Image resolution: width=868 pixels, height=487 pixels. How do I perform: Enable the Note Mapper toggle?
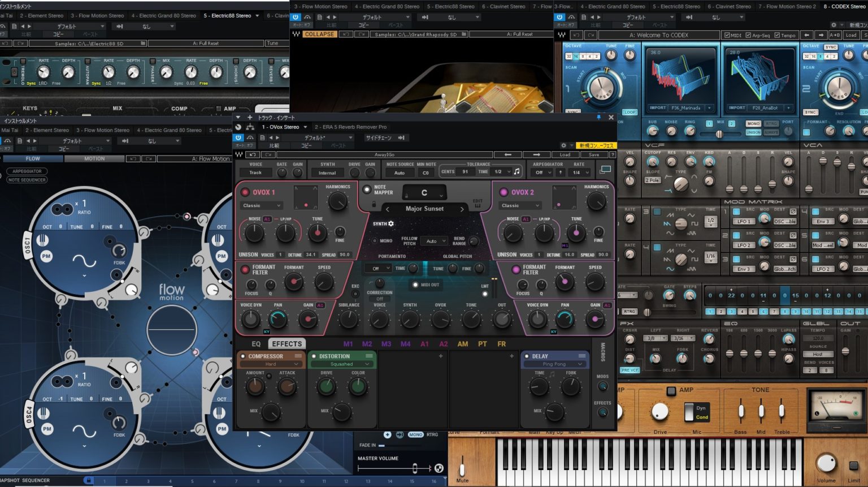[x=367, y=189]
